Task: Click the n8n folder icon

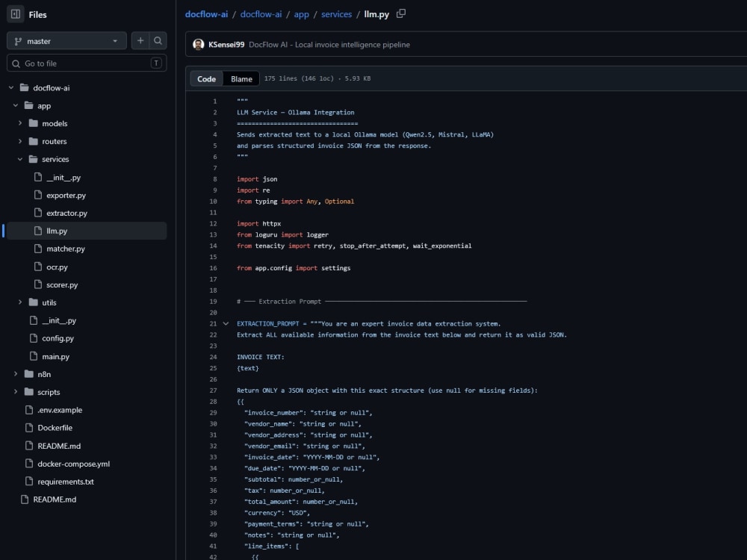Action: click(29, 374)
